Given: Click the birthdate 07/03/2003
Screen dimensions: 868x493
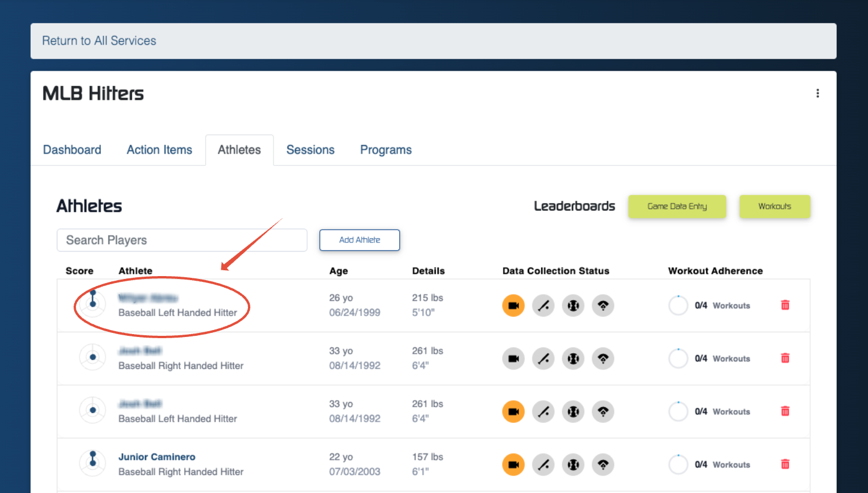Looking at the screenshot, I should point(355,472).
